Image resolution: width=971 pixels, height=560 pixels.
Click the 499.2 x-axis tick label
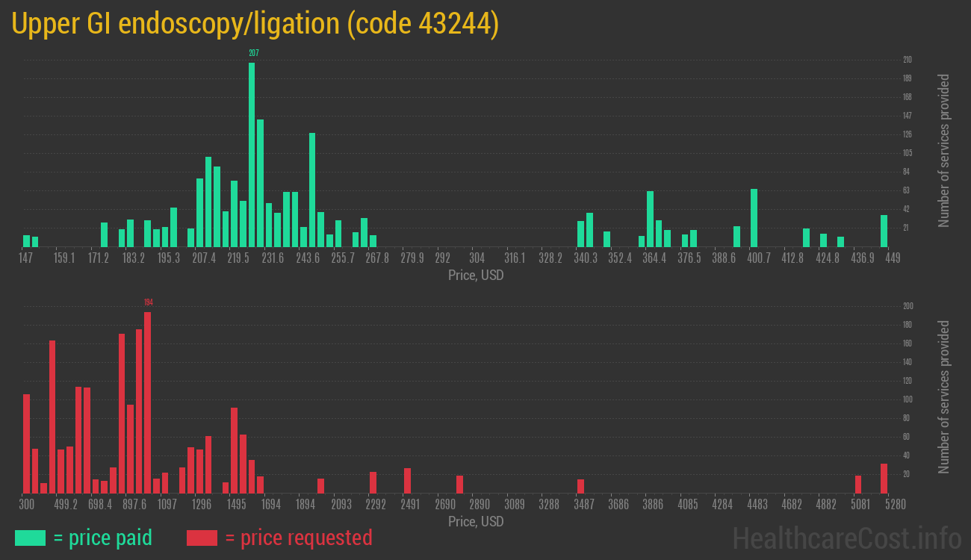tap(66, 505)
